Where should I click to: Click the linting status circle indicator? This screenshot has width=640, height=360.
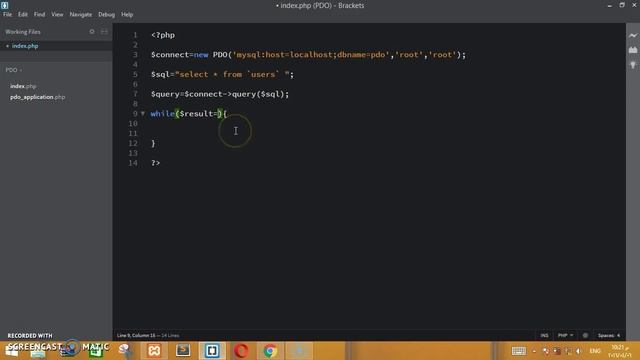tap(585, 336)
